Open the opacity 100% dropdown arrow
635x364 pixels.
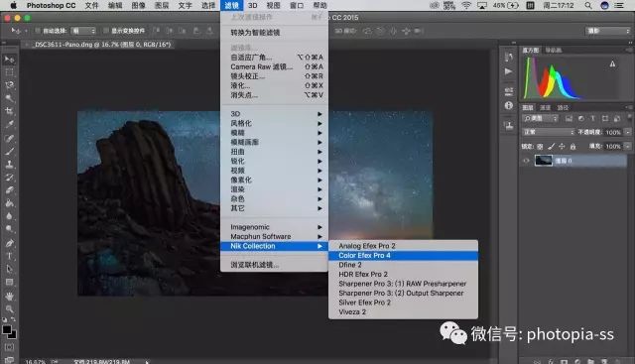click(x=628, y=132)
